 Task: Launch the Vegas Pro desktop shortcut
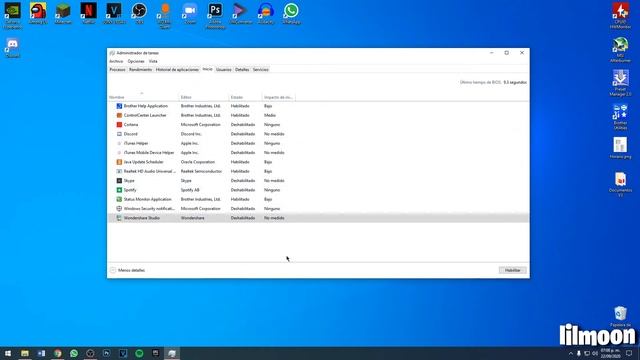click(x=114, y=14)
